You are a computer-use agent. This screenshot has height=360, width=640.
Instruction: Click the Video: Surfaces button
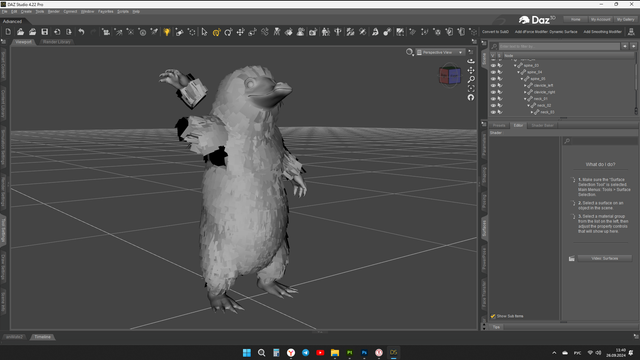604,258
